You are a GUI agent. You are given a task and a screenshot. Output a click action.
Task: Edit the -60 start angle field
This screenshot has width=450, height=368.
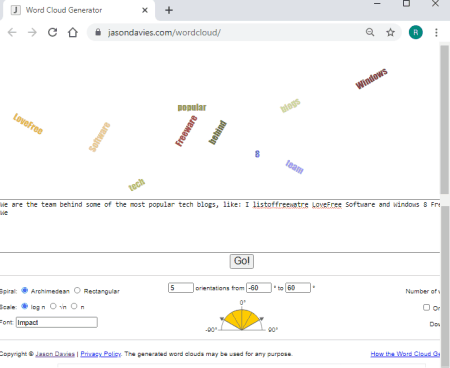coord(259,288)
